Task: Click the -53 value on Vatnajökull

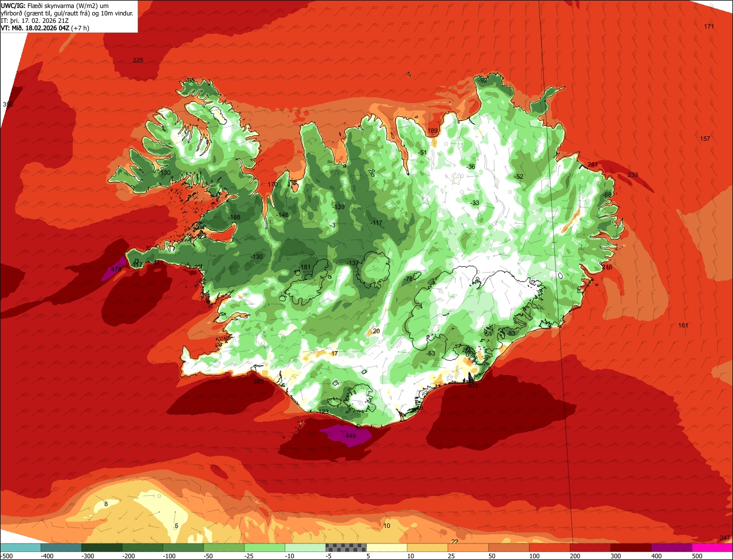Action: [x=430, y=353]
